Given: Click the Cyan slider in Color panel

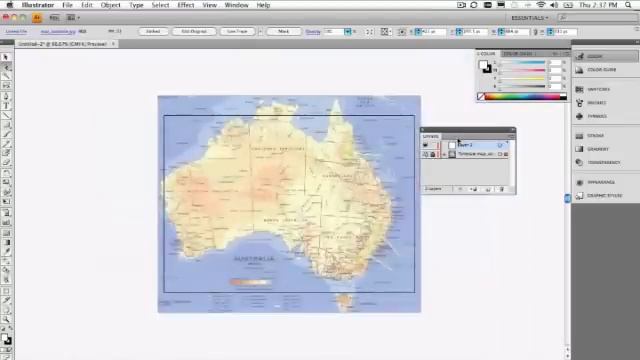Looking at the screenshot, I should [x=523, y=62].
